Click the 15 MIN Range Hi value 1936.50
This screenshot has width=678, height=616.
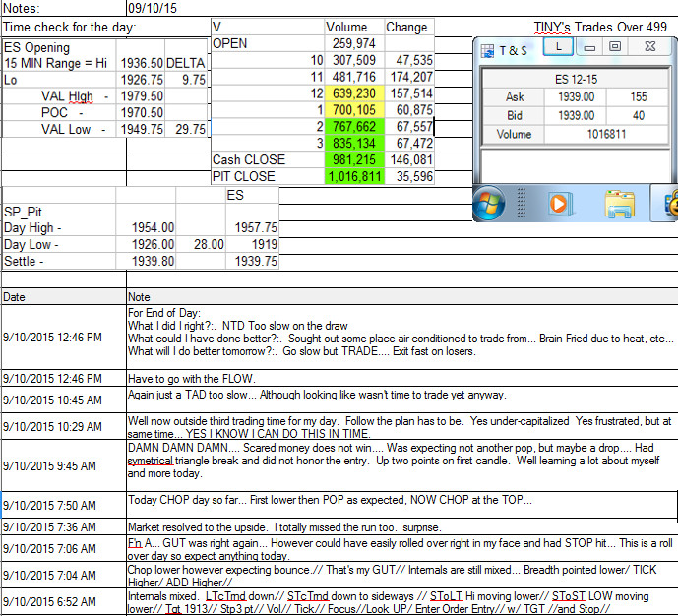tap(141, 63)
